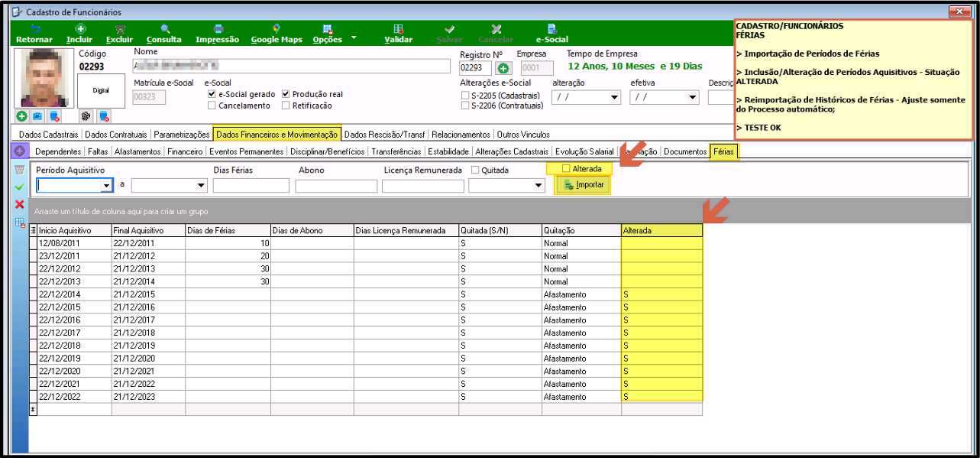
Task: Click the grid icon on left sidebar
Action: [20, 223]
